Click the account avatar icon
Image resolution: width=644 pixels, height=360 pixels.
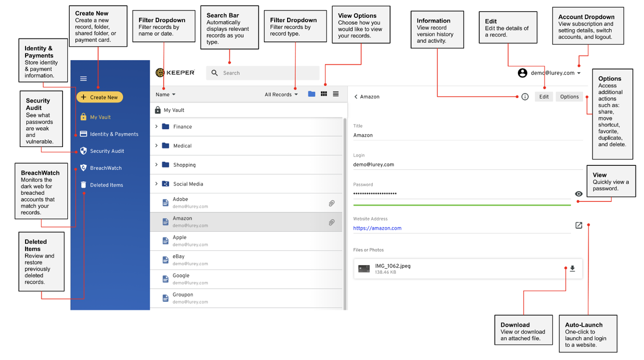tap(522, 73)
